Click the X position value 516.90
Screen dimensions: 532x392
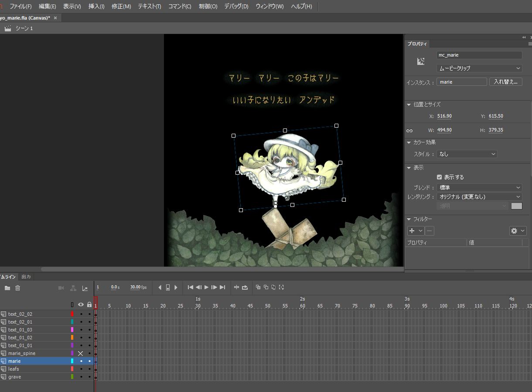click(x=444, y=116)
